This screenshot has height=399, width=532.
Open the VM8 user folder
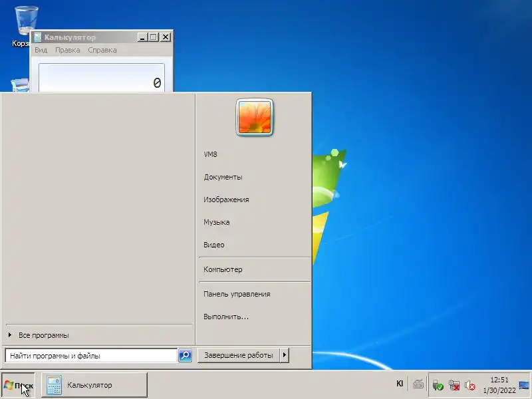[210, 154]
